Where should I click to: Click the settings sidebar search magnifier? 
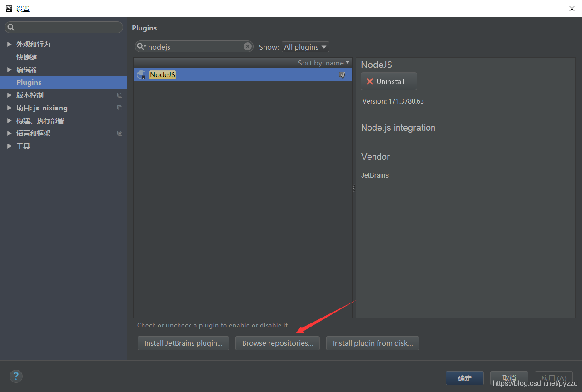(x=11, y=27)
